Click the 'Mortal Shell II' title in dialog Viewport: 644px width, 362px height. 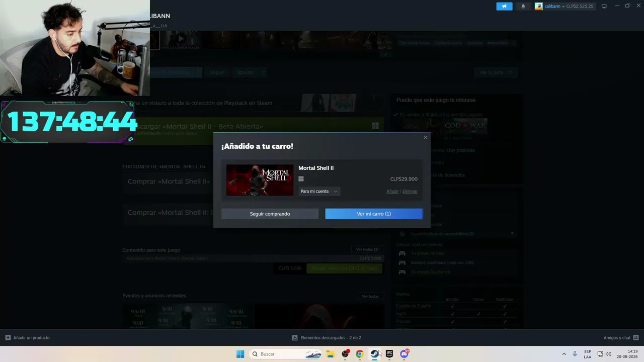coord(316,168)
